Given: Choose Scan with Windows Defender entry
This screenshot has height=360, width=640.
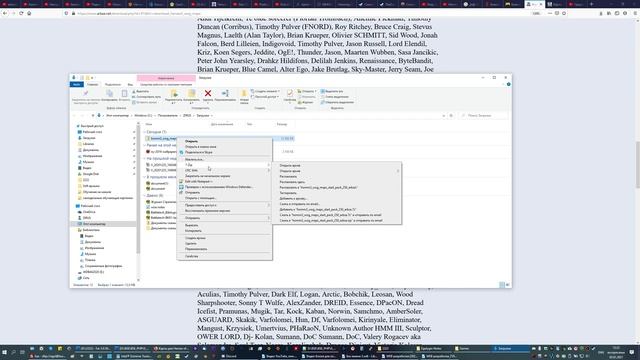Looking at the screenshot, I should 224,187.
